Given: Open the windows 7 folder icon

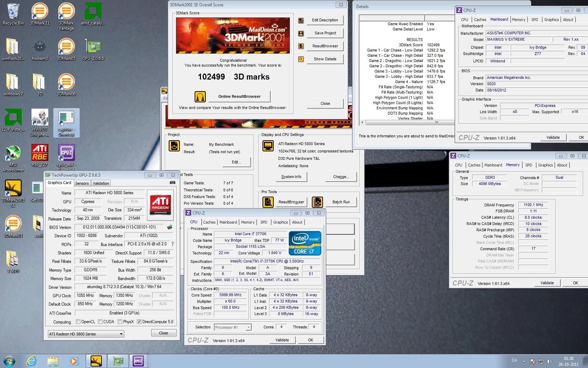Looking at the screenshot, I should click(x=13, y=85).
